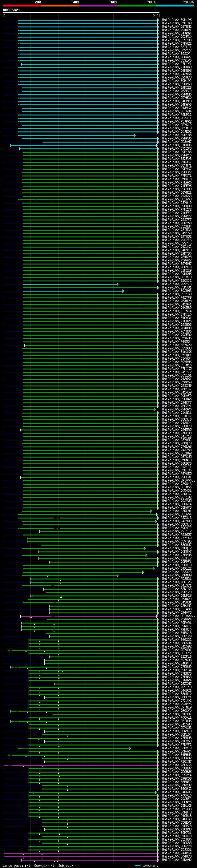Click the short green alignment bar for UniRef100_C0PMW9
The image size is (197, 868).
tap(70, 576)
